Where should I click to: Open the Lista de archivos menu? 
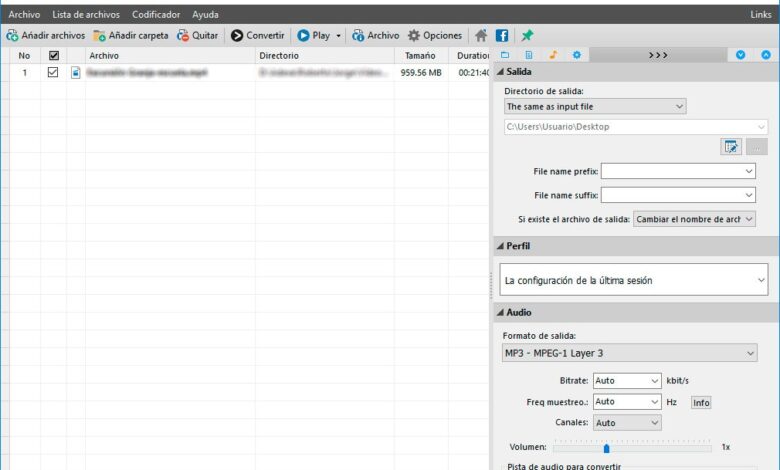tap(86, 14)
